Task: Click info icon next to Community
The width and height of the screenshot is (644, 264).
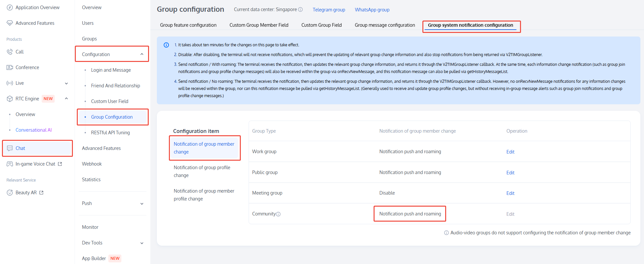Action: click(278, 214)
